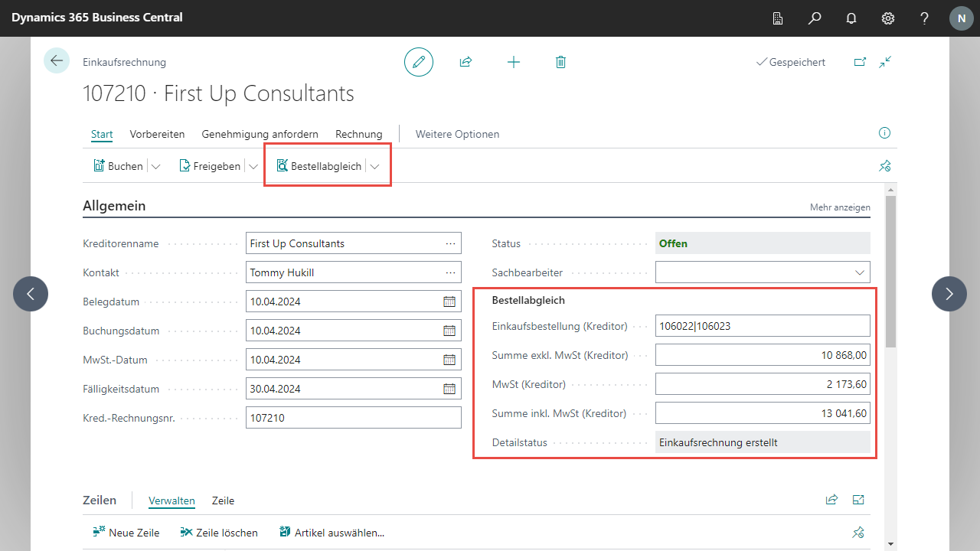Click the MwSt (Kreditor) amount field
The width and height of the screenshot is (980, 551).
tap(763, 384)
